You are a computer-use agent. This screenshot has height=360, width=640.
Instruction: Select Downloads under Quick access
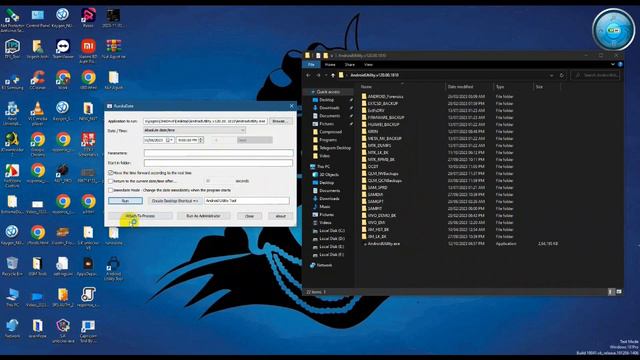pos(329,108)
